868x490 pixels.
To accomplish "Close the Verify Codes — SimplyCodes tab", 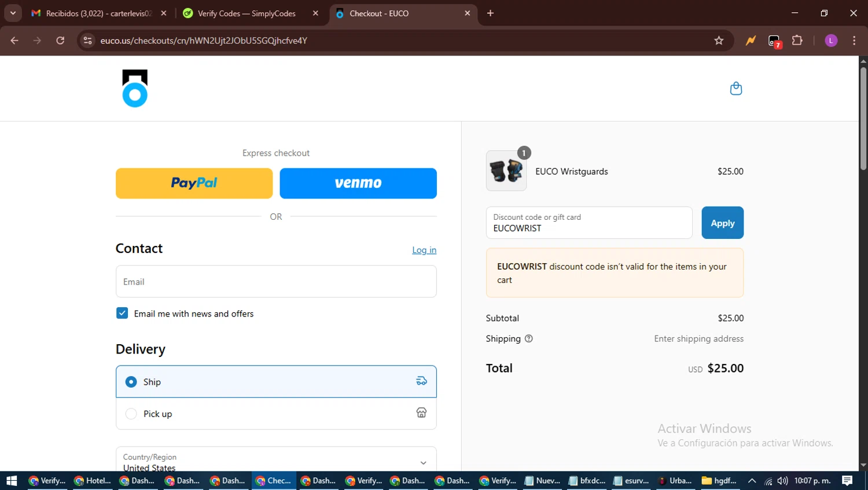I will coord(315,13).
